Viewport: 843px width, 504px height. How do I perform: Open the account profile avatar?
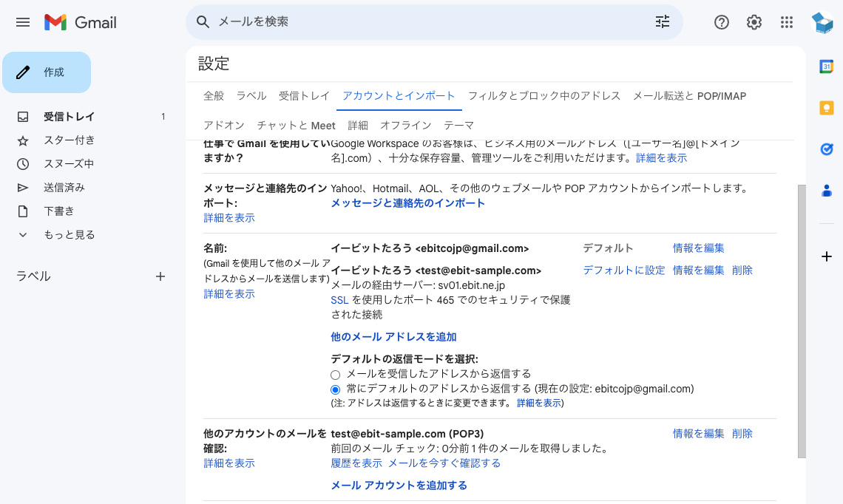pos(822,22)
